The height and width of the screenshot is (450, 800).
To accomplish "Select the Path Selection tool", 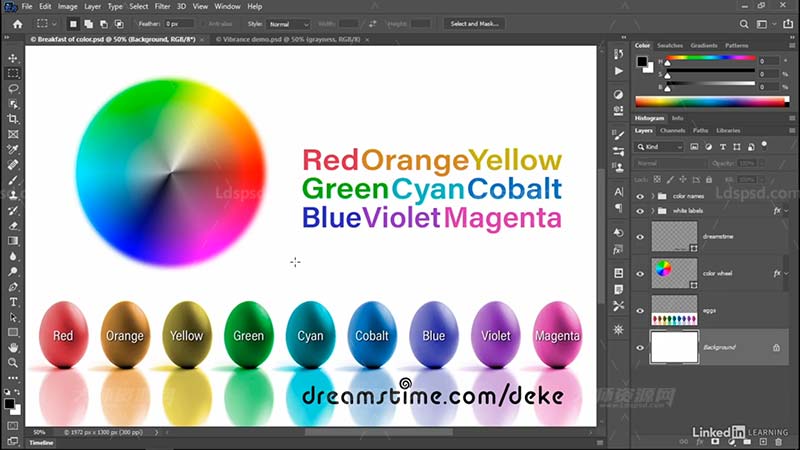I will click(13, 317).
